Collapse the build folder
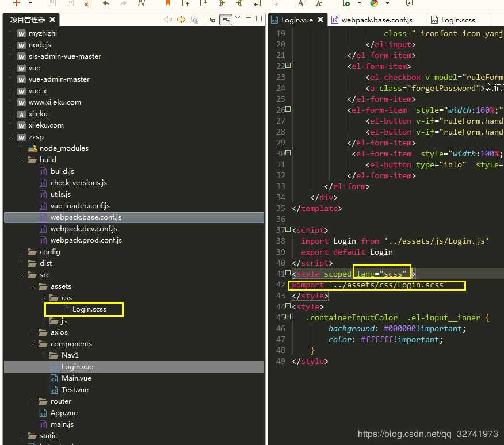 [22, 160]
